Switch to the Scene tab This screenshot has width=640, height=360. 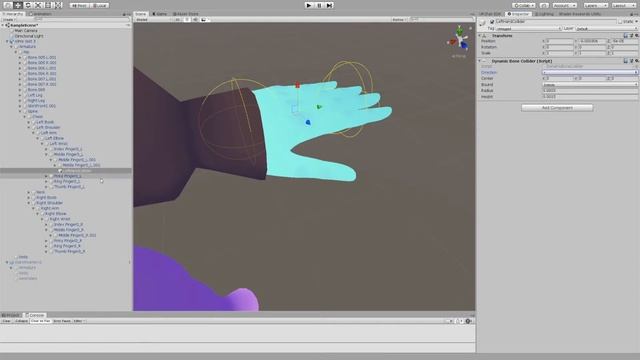[141, 14]
